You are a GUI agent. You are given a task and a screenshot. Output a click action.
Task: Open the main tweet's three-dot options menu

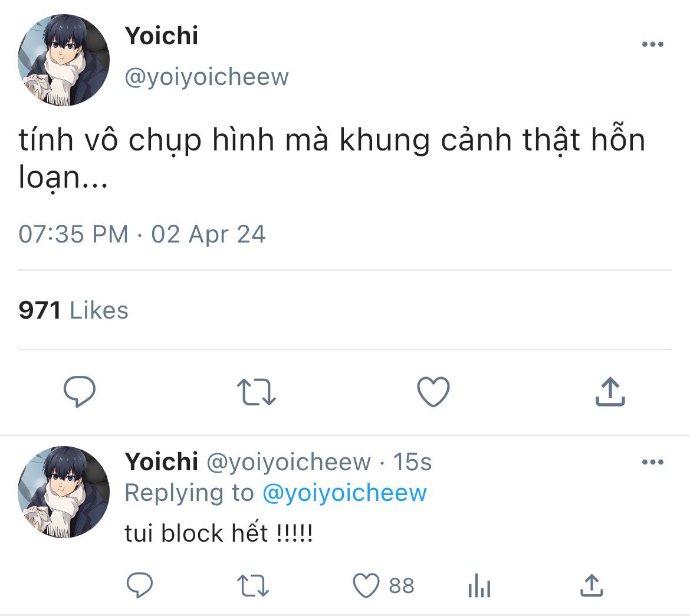click(653, 44)
